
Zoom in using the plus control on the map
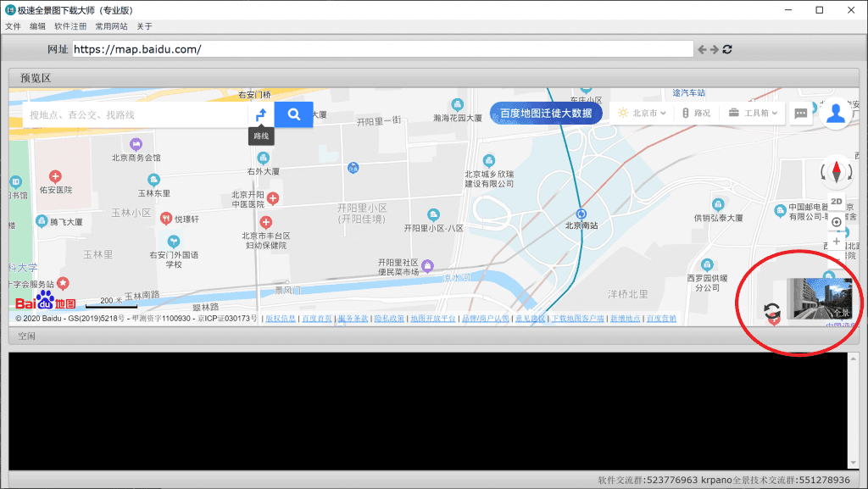(836, 241)
